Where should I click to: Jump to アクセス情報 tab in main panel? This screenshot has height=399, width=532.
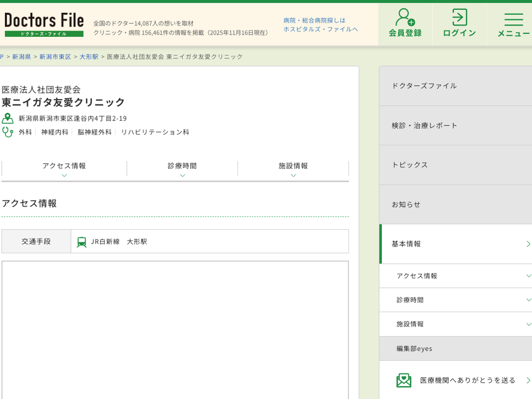64,168
